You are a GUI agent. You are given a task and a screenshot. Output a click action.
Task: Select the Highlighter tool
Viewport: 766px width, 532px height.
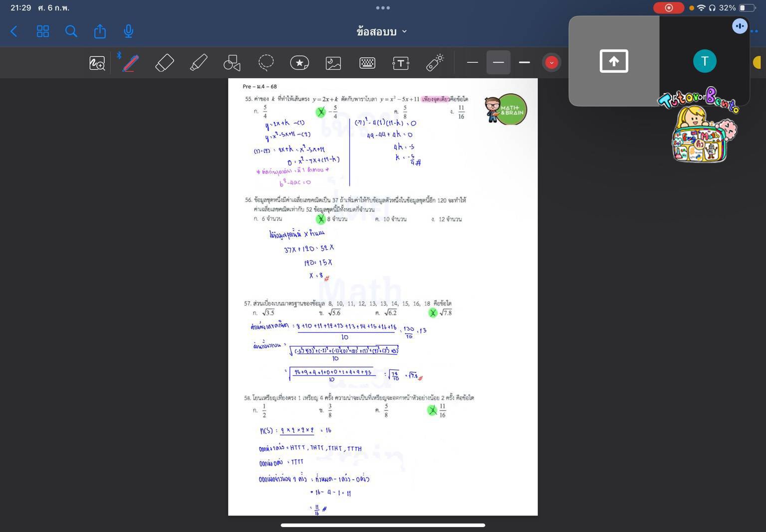tap(199, 62)
